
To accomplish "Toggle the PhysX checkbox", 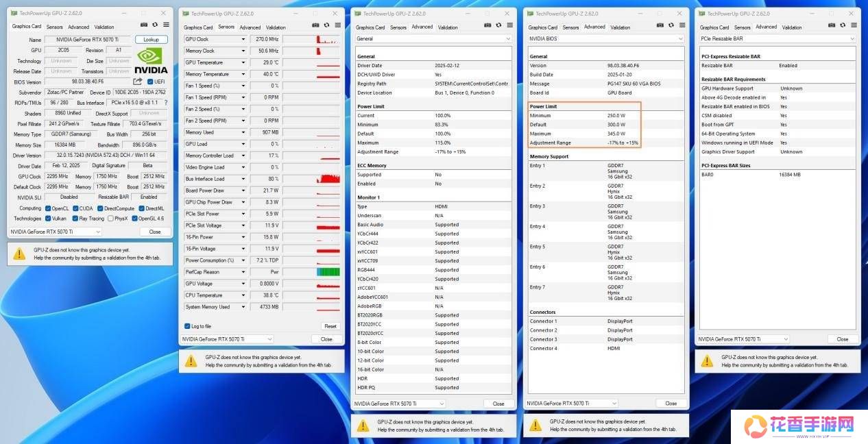I will (109, 219).
